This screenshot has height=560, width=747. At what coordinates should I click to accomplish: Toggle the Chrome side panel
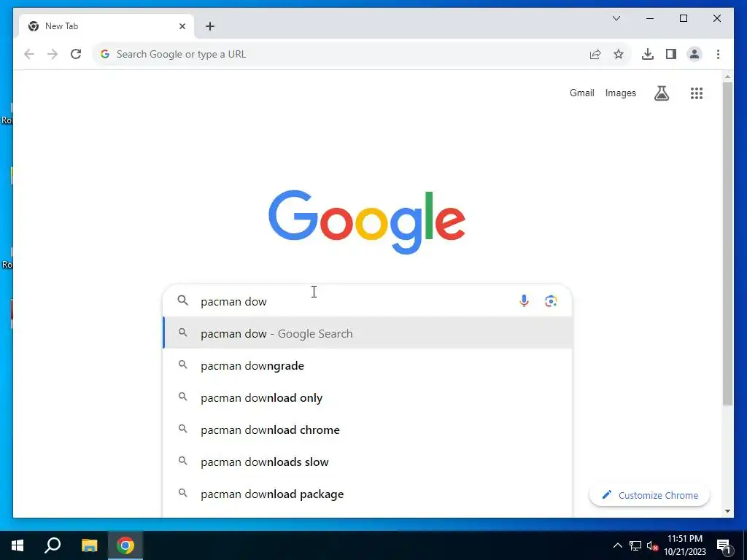tap(671, 54)
